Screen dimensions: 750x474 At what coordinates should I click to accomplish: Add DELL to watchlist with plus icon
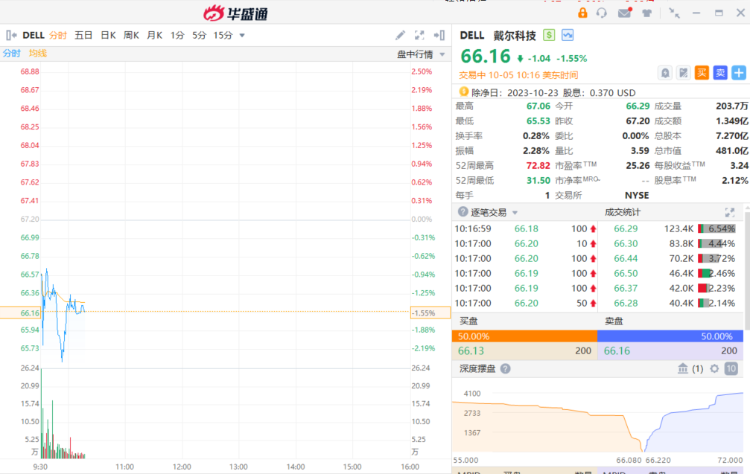pyautogui.click(x=739, y=73)
